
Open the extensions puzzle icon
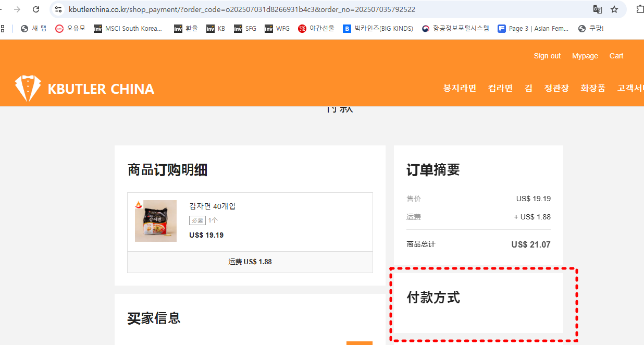pos(640,9)
